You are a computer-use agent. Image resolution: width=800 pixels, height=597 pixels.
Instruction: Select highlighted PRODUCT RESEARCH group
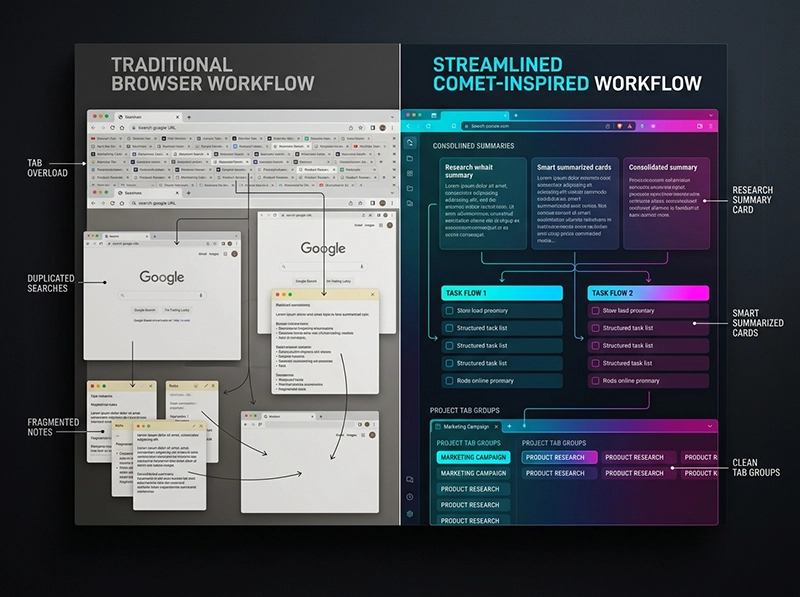pos(559,457)
